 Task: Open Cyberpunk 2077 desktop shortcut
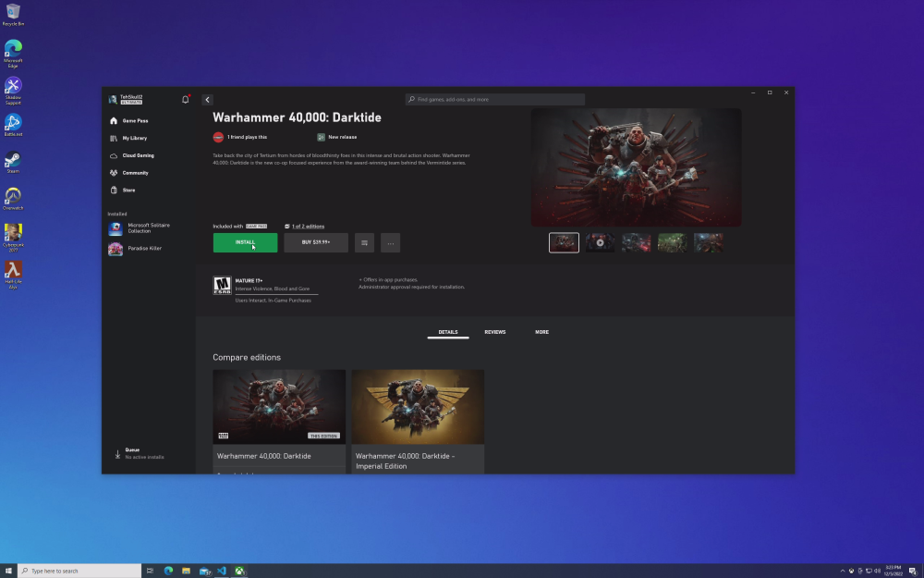(x=13, y=239)
